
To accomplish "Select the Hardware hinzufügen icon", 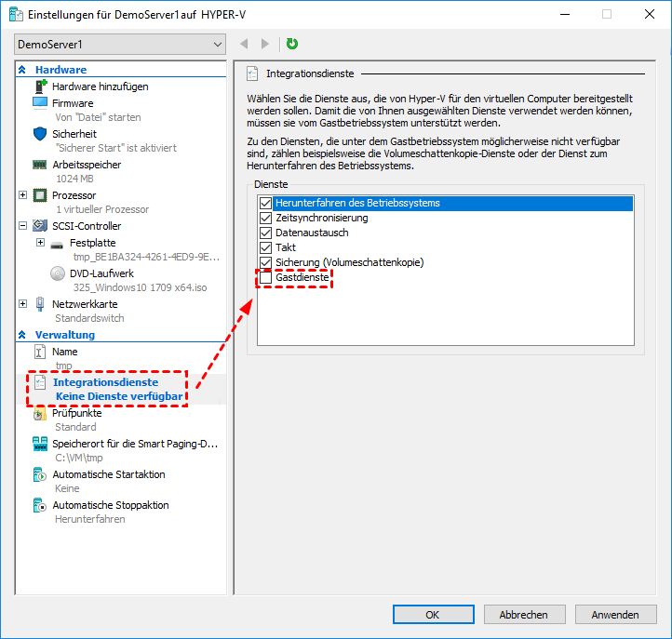I will tap(40, 87).
